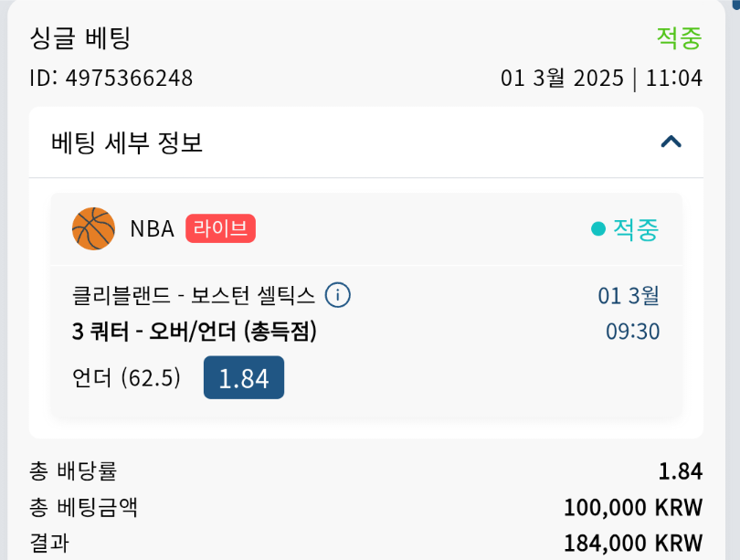This screenshot has width=740, height=560.
Task: Click the green 적중 status at the top
Action: coord(679,37)
